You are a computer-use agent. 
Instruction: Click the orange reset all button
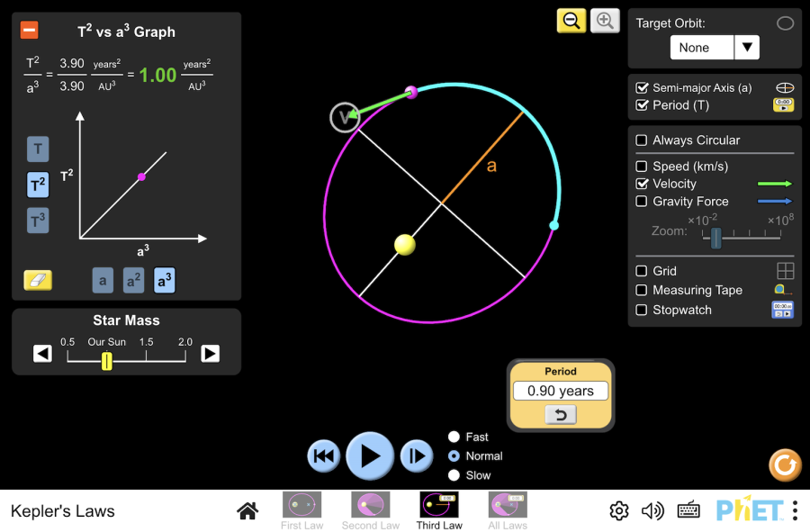tap(785, 465)
